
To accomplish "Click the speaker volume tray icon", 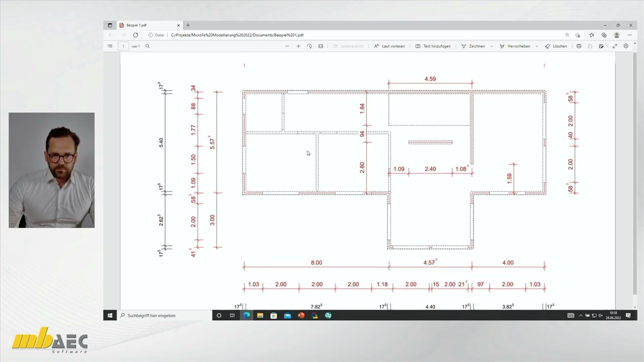I will (601, 315).
